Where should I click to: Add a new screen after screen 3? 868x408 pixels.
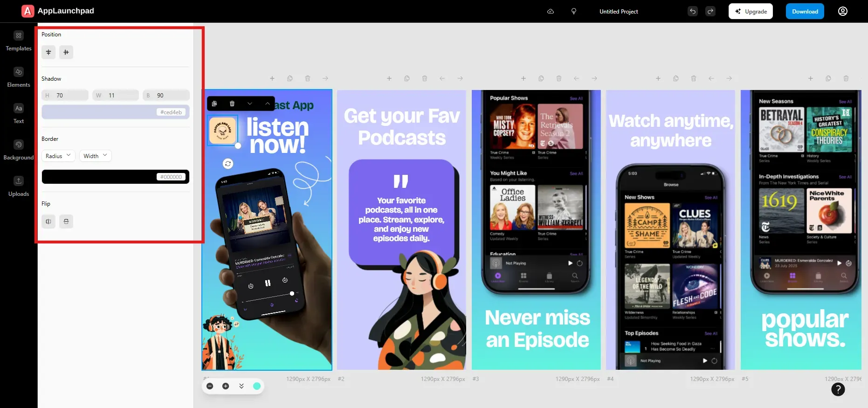click(524, 78)
